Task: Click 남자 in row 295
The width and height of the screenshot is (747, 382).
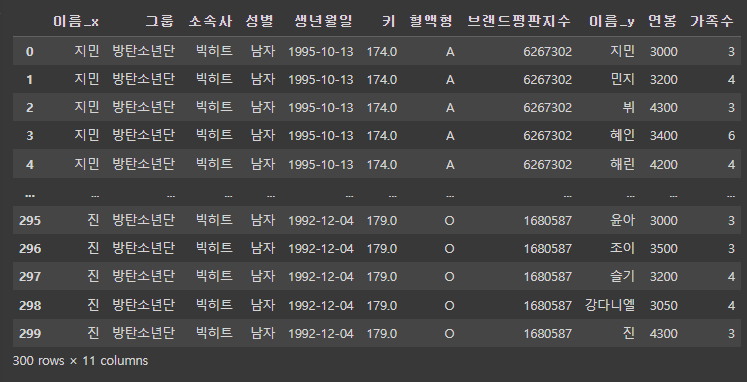Action: pyautogui.click(x=262, y=220)
